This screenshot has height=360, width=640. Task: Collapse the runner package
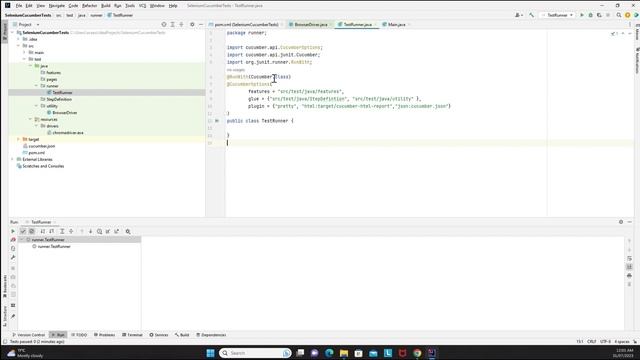click(x=36, y=86)
